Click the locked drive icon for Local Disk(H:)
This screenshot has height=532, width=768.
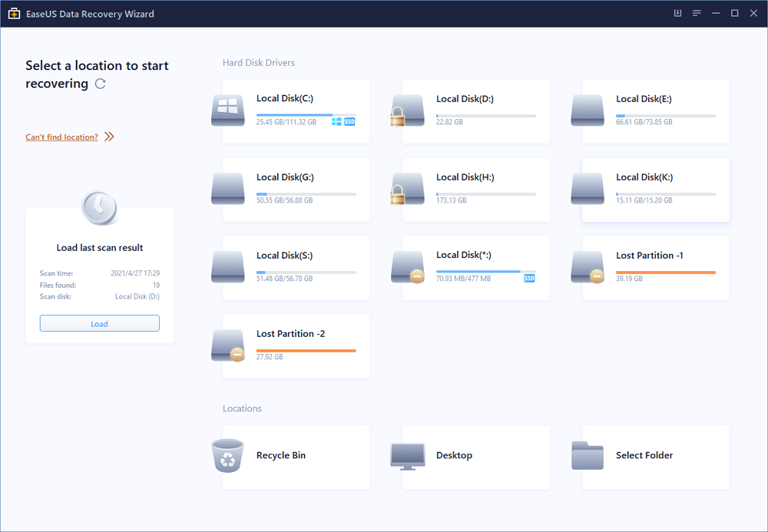pos(407,188)
